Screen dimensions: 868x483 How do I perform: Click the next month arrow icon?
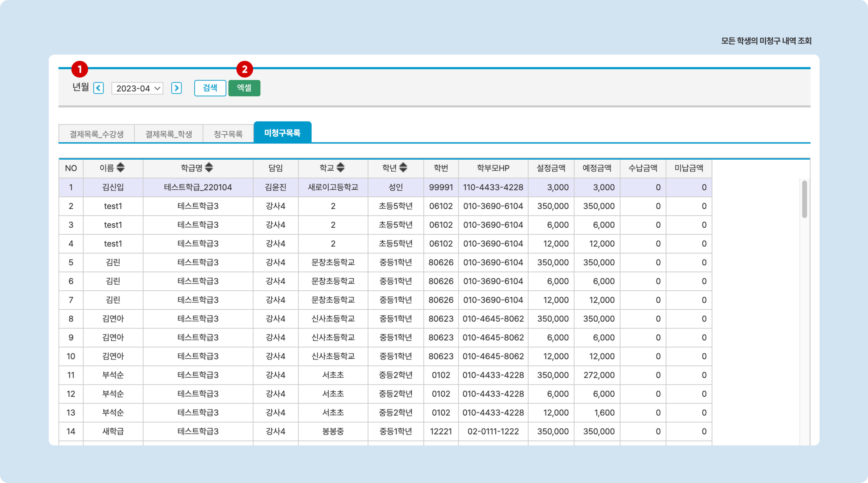[x=176, y=88]
